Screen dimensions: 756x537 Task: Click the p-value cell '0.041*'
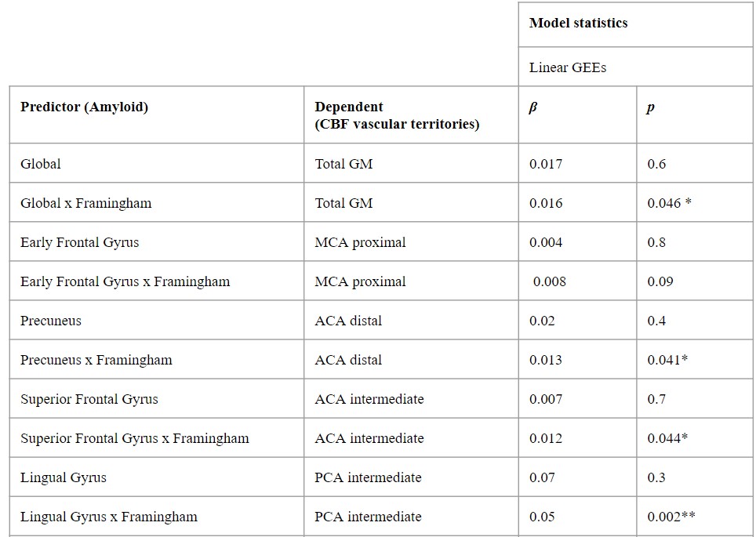(x=667, y=360)
